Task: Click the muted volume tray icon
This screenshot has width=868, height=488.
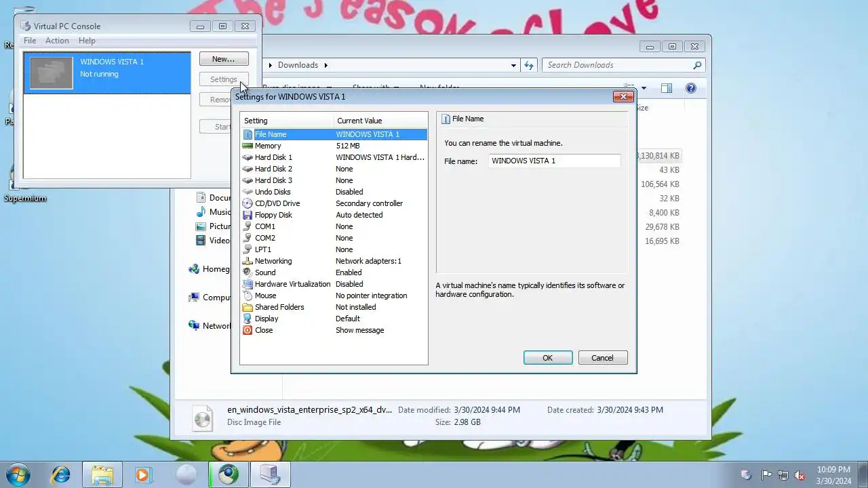Action: pyautogui.click(x=800, y=475)
